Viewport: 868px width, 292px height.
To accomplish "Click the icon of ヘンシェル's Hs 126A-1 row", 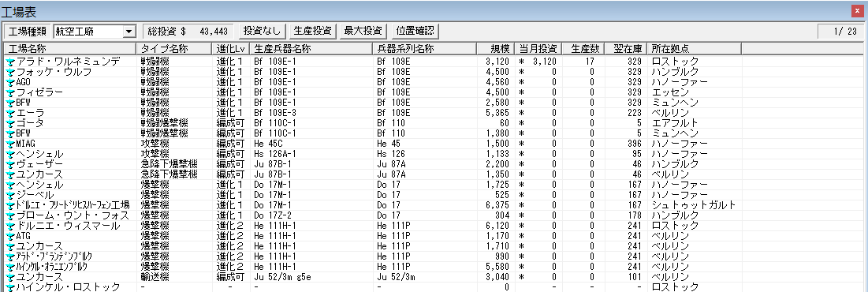I will [x=10, y=154].
